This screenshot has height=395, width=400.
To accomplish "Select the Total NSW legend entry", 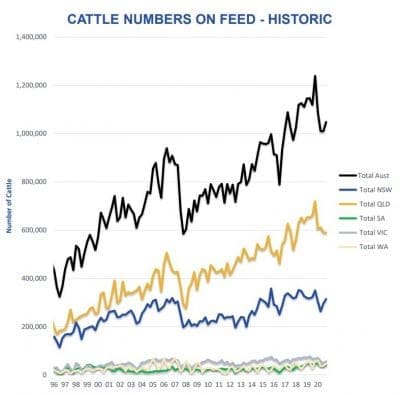I will point(365,190).
